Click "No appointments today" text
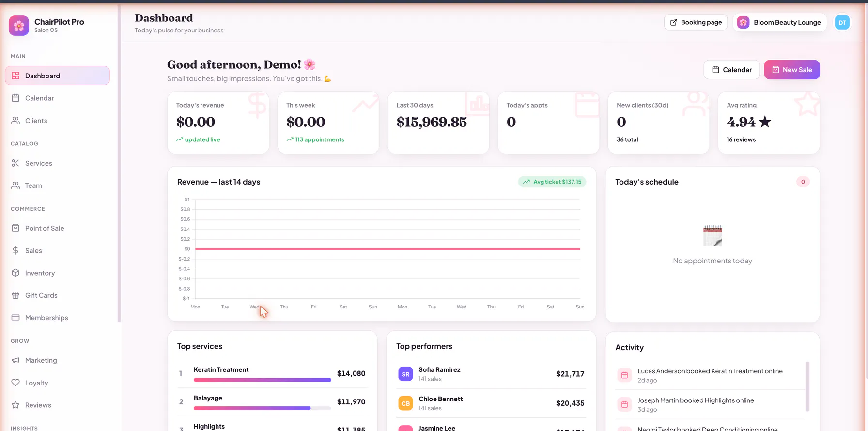The height and width of the screenshot is (431, 868). (x=713, y=261)
